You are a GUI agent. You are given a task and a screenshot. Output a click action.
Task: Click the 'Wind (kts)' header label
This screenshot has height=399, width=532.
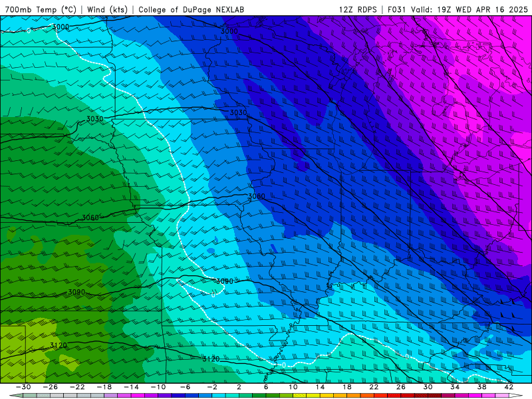click(x=107, y=9)
